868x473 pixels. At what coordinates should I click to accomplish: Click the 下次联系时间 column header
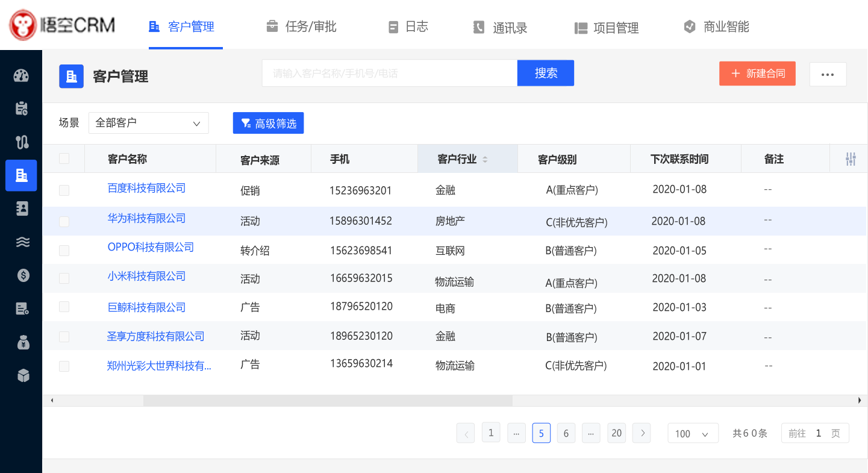pos(679,160)
